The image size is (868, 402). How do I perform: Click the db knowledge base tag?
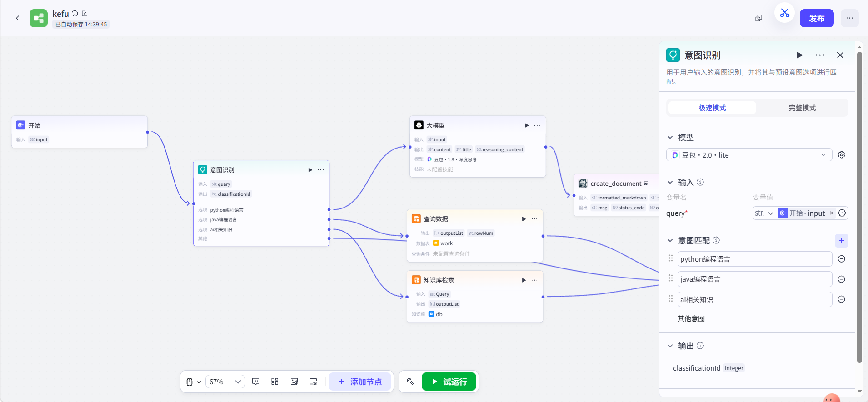click(435, 314)
